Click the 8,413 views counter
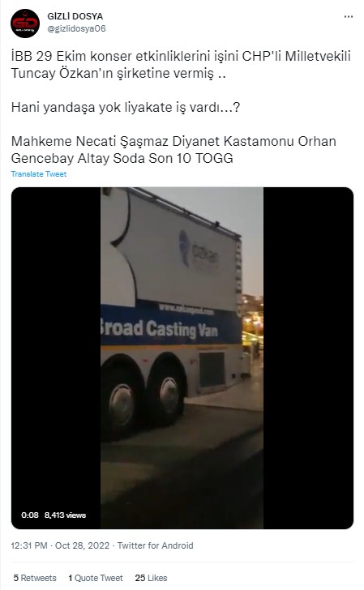 [x=65, y=515]
